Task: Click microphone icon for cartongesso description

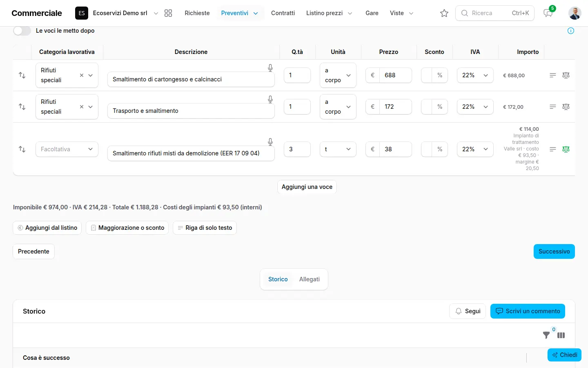Action: [270, 68]
